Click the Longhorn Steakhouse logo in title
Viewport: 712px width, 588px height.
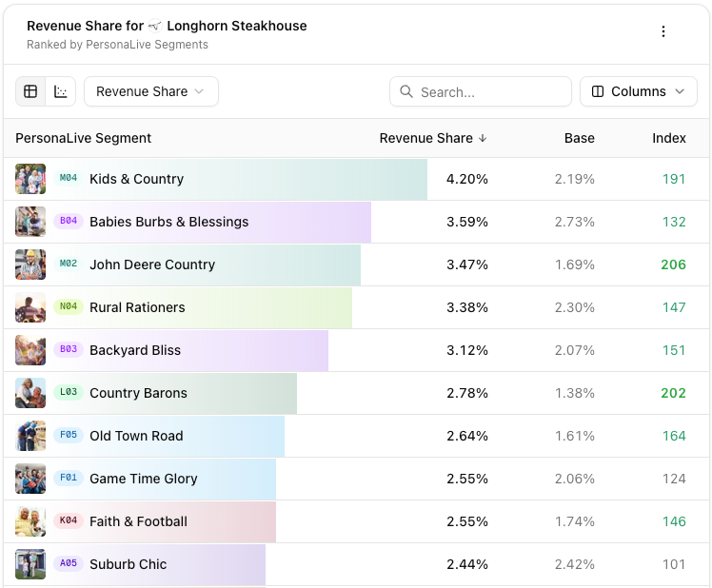click(x=155, y=26)
